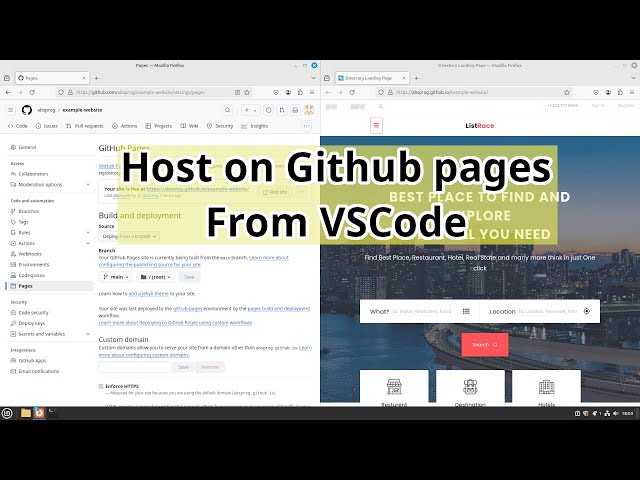640x480 pixels.
Task: Open the create-new plus dropdown in GitHub header
Action: tap(250, 110)
